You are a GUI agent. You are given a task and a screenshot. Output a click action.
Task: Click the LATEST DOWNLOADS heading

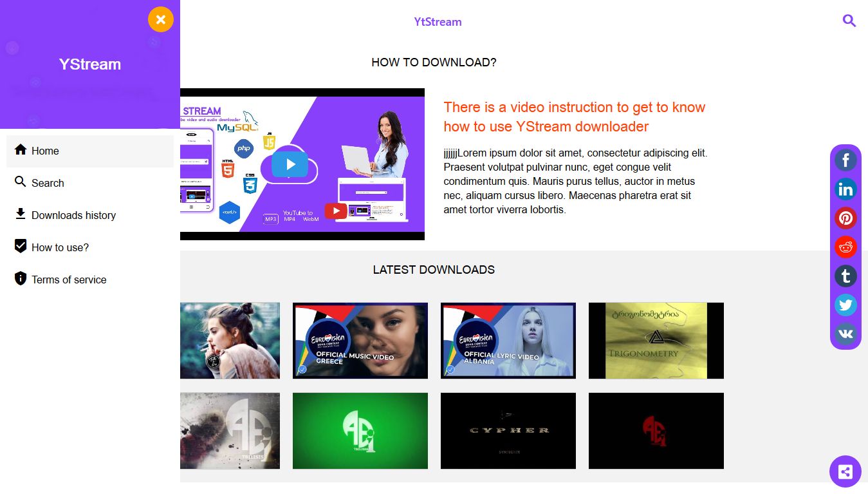click(434, 270)
